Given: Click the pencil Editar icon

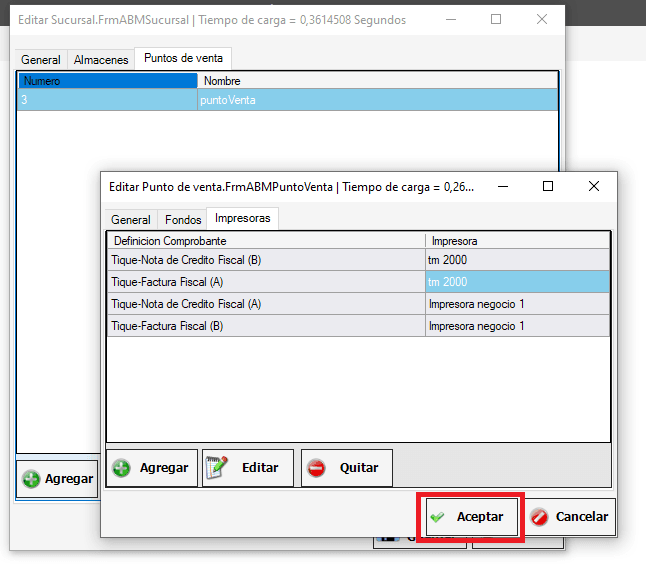Looking at the screenshot, I should [217, 468].
